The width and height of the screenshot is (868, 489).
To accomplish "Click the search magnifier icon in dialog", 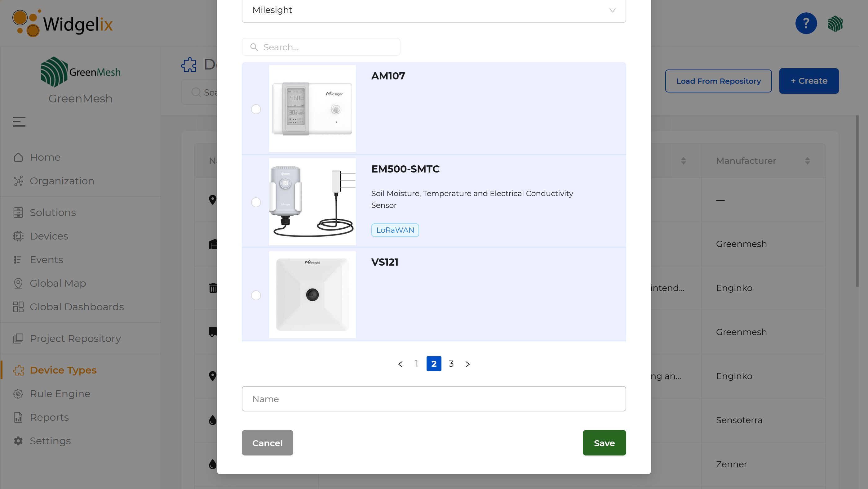I will (254, 47).
